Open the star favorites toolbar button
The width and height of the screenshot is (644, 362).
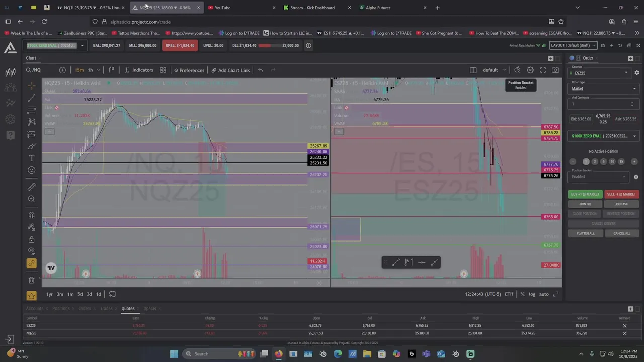tap(31, 296)
